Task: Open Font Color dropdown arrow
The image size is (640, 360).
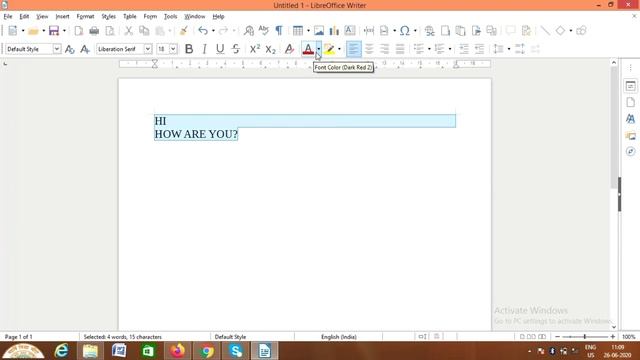Action: [319, 49]
